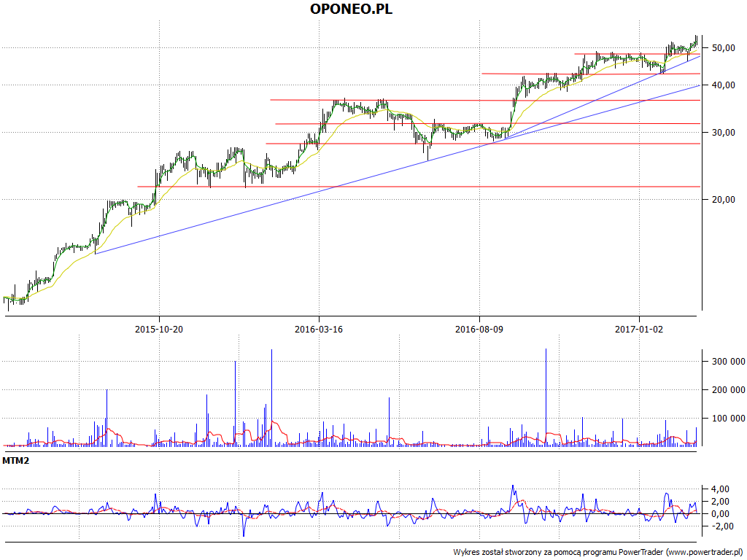Click the PowerTrader credit text at bottom
747x560 pixels.
click(x=598, y=553)
